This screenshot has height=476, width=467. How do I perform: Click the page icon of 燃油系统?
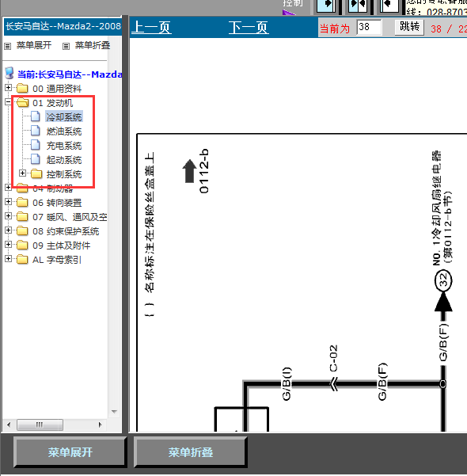(x=36, y=131)
